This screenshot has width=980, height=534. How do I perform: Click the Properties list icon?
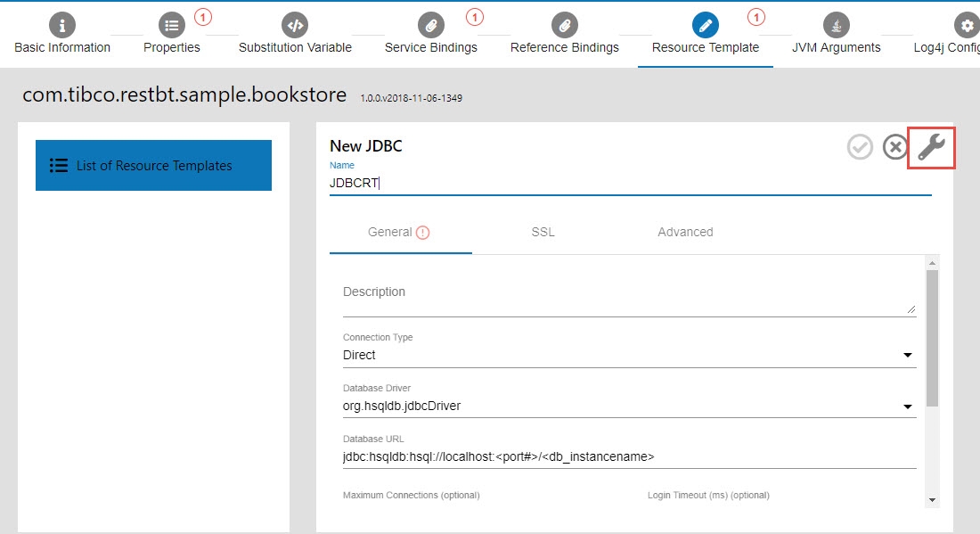(172, 24)
